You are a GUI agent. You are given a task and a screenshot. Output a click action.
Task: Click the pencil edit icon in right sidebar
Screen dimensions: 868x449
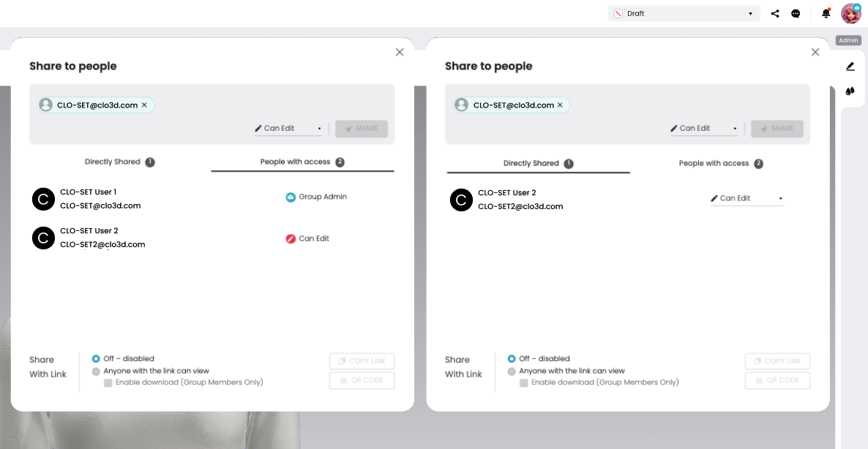coord(850,67)
